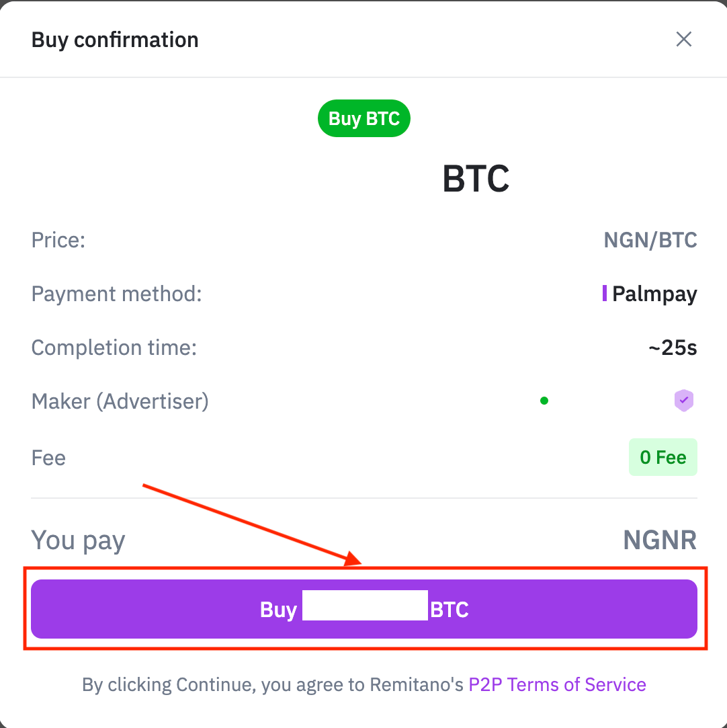Click the Completion time label
Image resolution: width=727 pixels, height=728 pixels.
114,348
